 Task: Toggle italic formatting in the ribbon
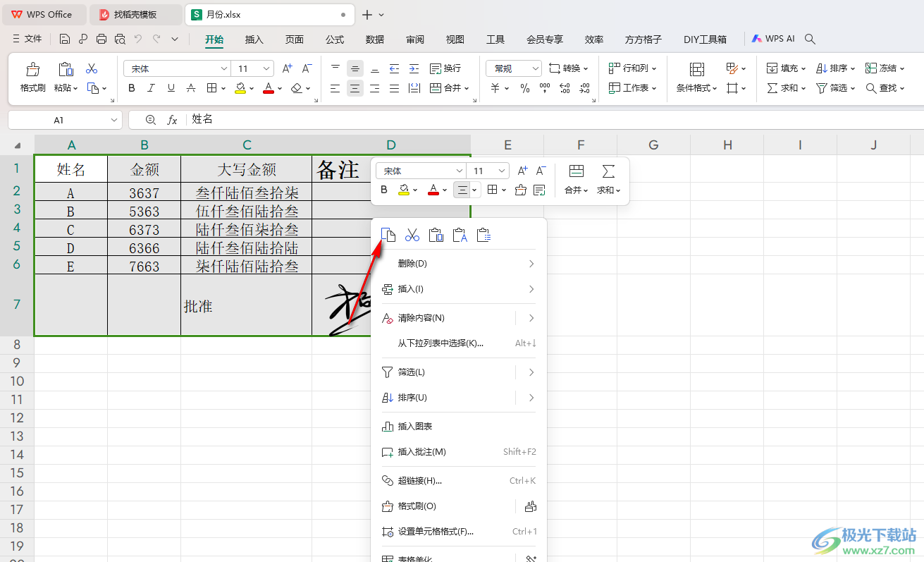pyautogui.click(x=151, y=88)
